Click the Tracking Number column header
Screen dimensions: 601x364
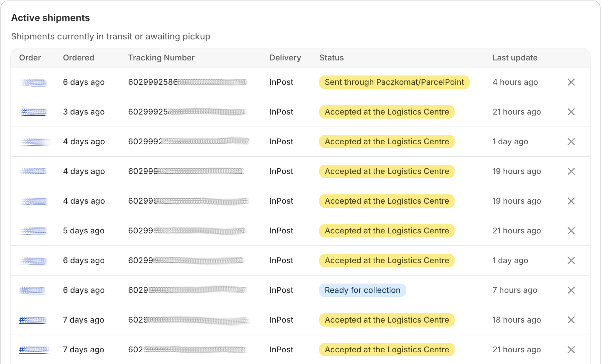[x=161, y=58]
